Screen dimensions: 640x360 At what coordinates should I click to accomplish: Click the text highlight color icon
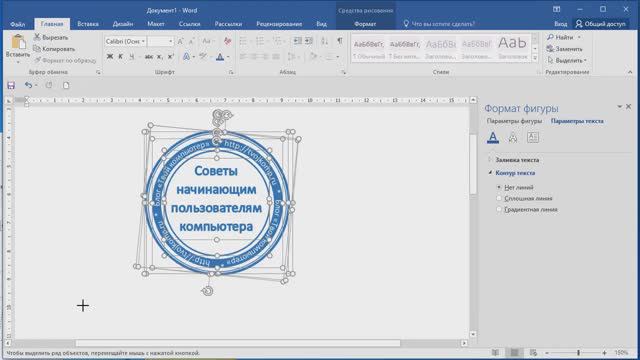click(x=203, y=57)
